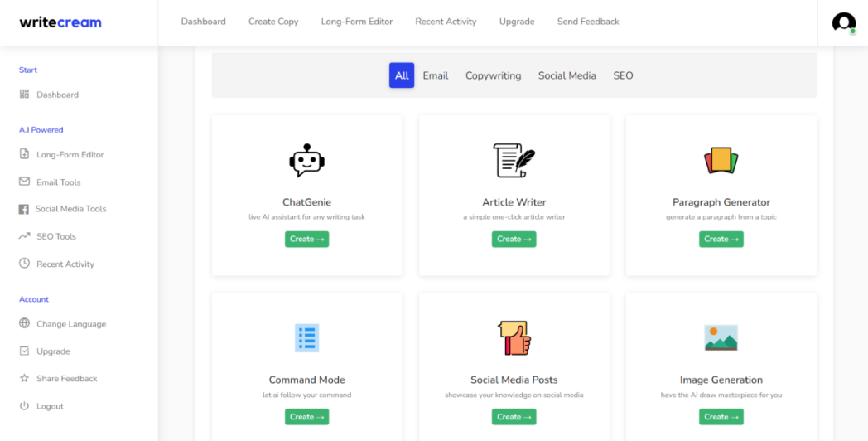Screen dimensions: 868x441
Task: Open the Social Media Tools sidebar link
Action: (x=71, y=209)
